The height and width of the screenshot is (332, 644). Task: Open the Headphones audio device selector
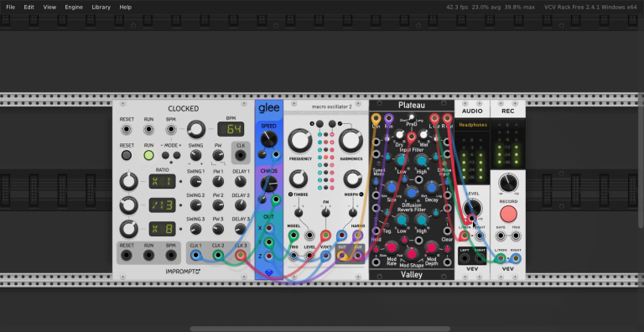[473, 125]
